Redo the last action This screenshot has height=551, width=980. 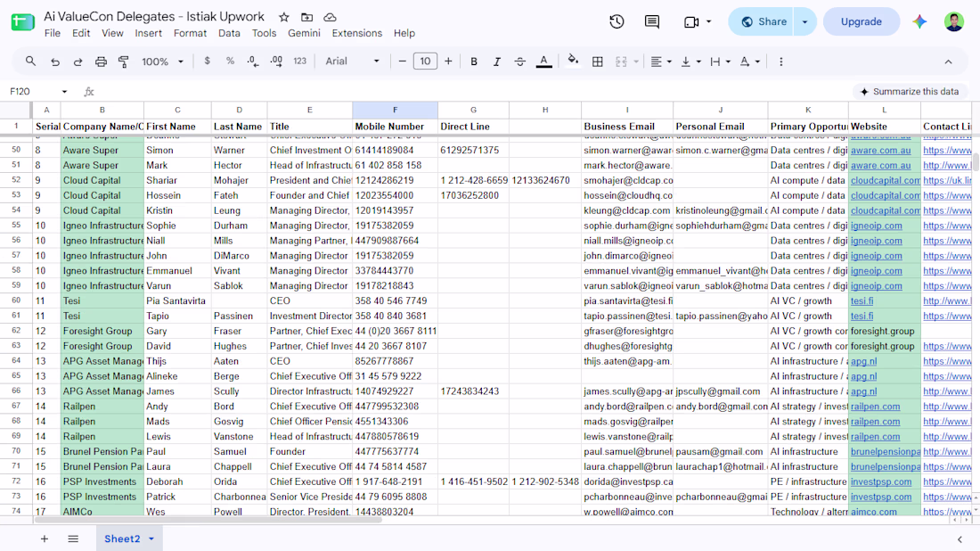coord(78,62)
